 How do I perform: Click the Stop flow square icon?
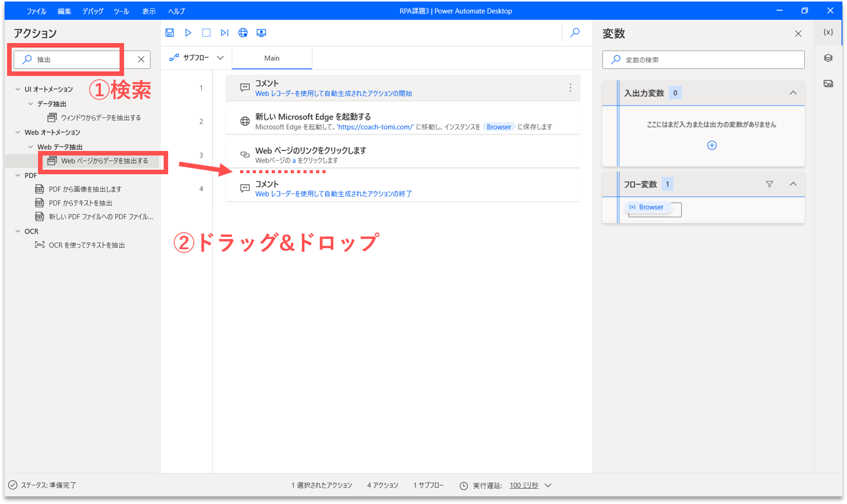click(x=206, y=33)
